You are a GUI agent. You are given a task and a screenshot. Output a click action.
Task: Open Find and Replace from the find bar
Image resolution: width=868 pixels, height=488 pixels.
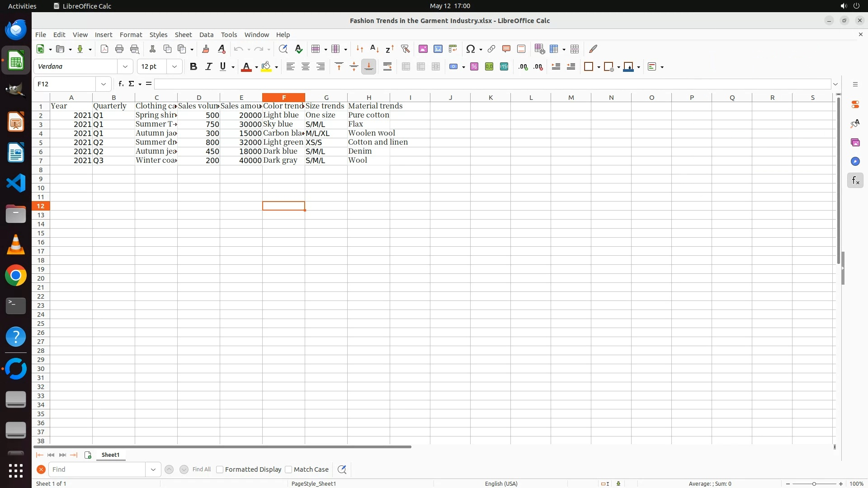pos(342,469)
